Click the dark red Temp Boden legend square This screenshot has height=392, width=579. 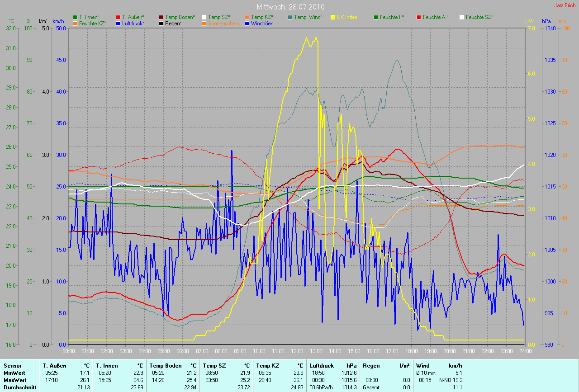[161, 17]
